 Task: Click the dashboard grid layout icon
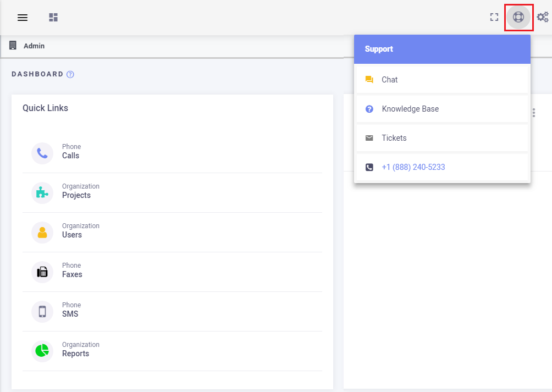point(53,18)
